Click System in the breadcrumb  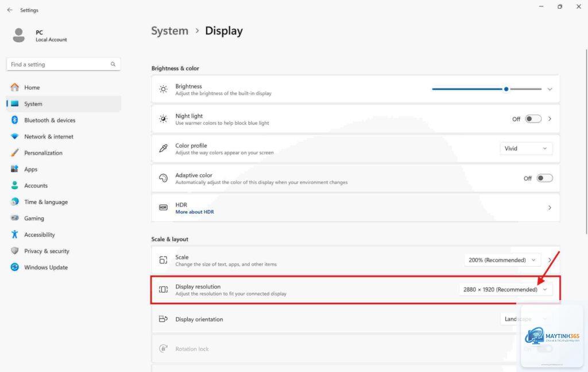click(x=169, y=31)
